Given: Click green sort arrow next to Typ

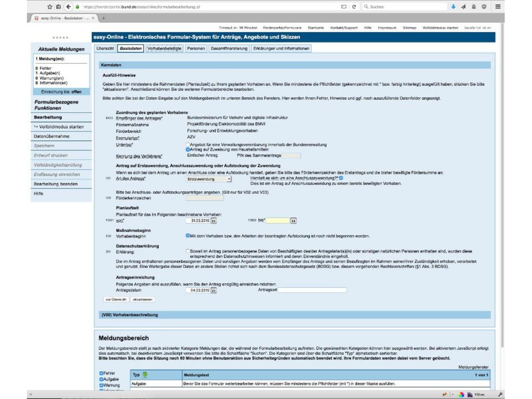Looking at the screenshot, I should point(145,375).
